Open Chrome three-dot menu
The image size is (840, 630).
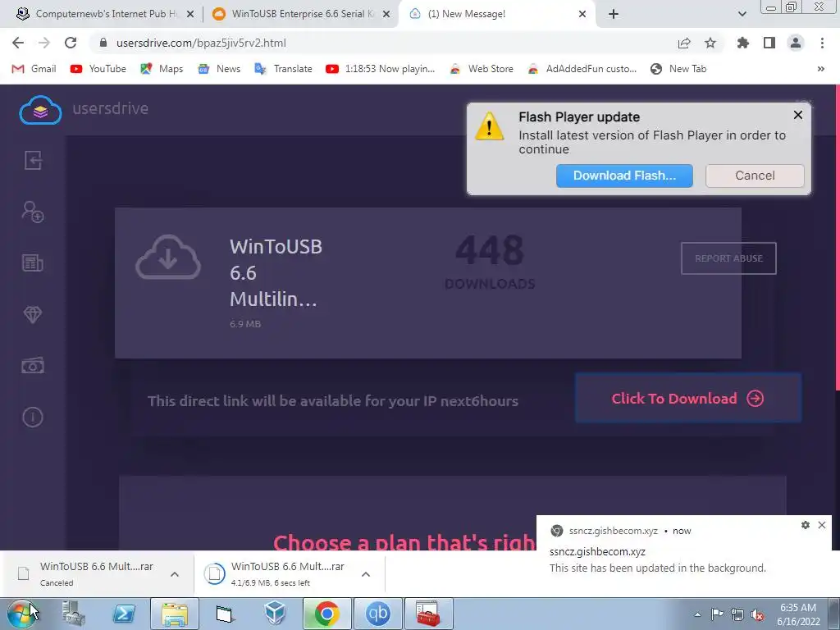point(822,43)
